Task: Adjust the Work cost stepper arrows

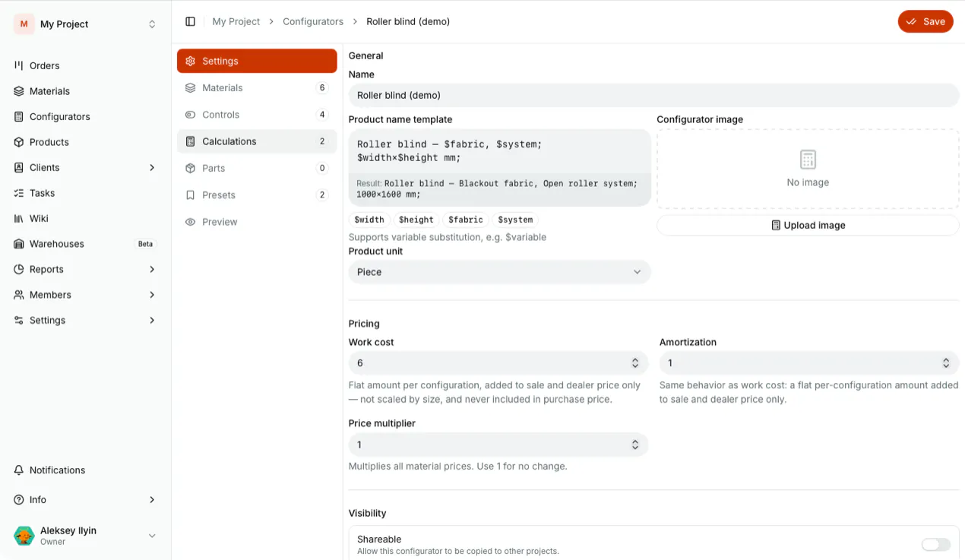Action: 635,363
